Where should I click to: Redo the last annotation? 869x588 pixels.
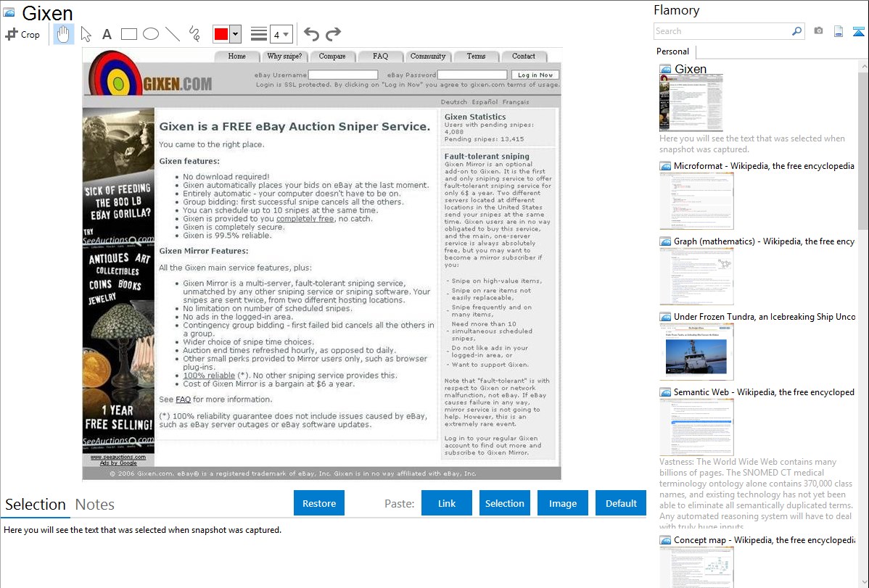click(333, 34)
